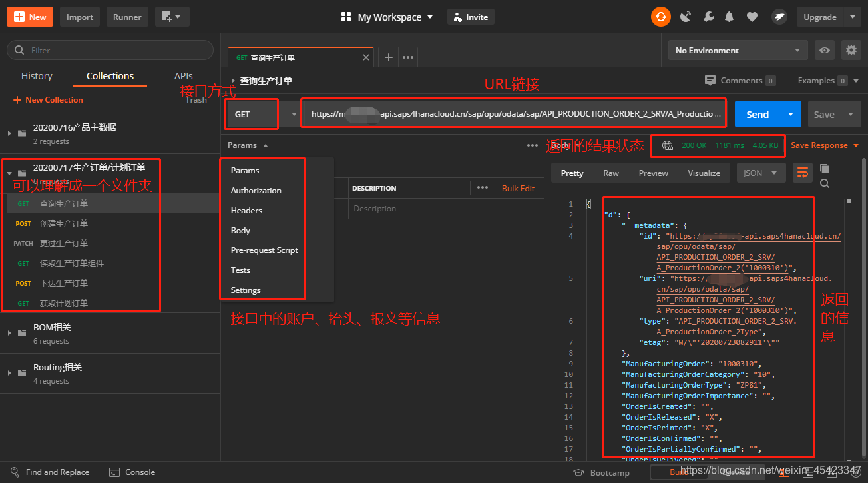Open the Save button dropdown arrow

pos(850,114)
